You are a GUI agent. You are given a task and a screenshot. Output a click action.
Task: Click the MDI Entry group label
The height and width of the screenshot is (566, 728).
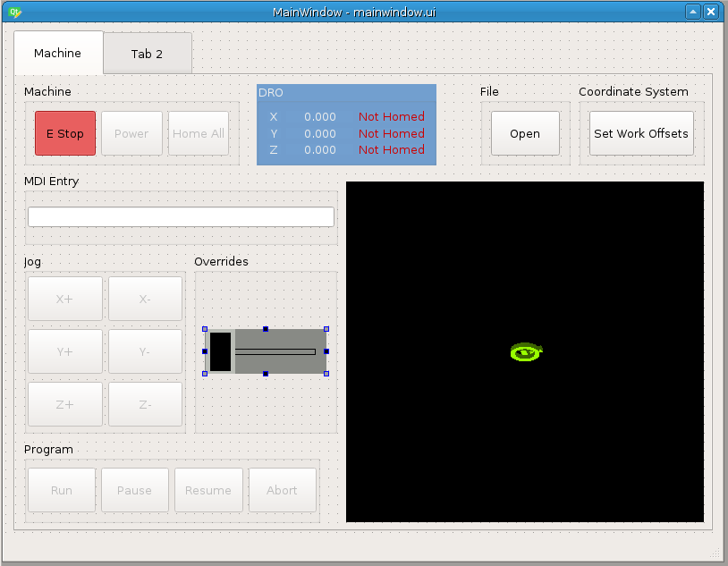pyautogui.click(x=51, y=182)
